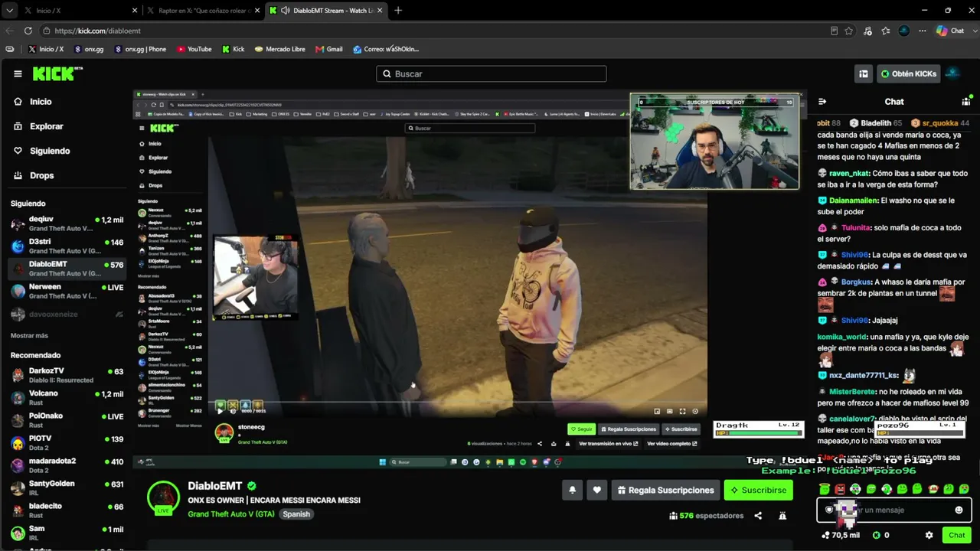
Task: Click the green Suscribirse button
Action: [x=758, y=490]
